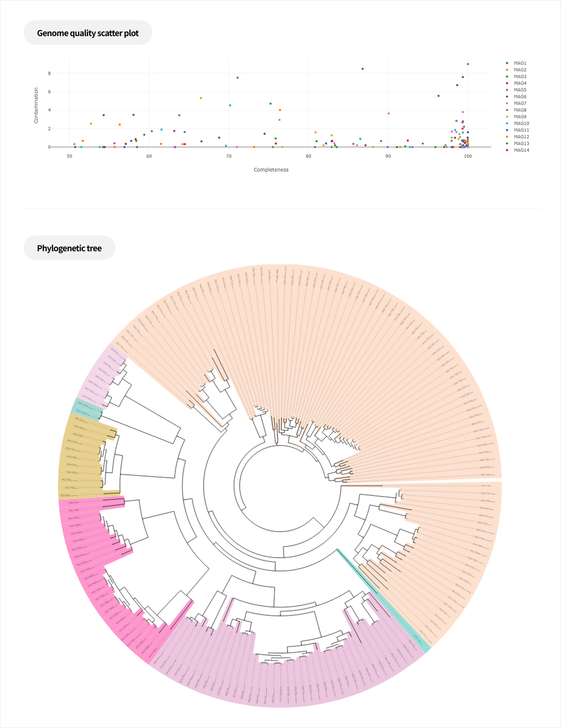The height and width of the screenshot is (728, 561).
Task: Click the Phylogenetic tree heading pill
Action: click(69, 248)
